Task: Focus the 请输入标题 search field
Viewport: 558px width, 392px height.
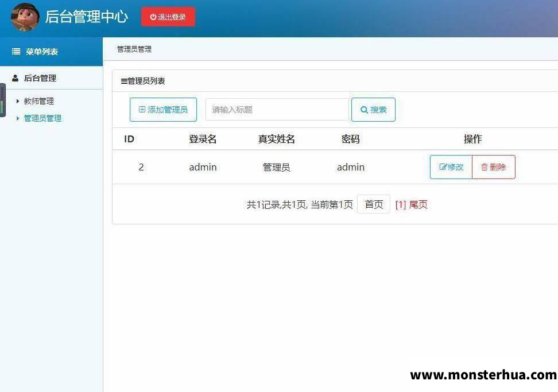Action: click(277, 110)
